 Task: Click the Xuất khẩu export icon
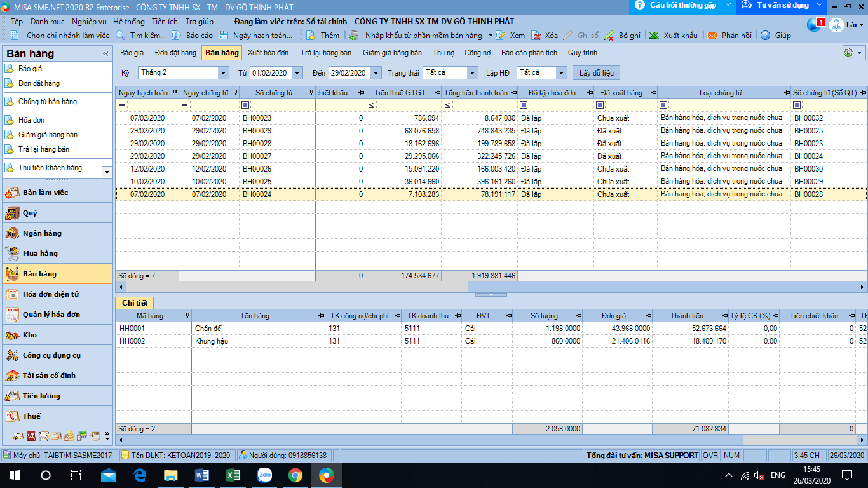[x=654, y=36]
